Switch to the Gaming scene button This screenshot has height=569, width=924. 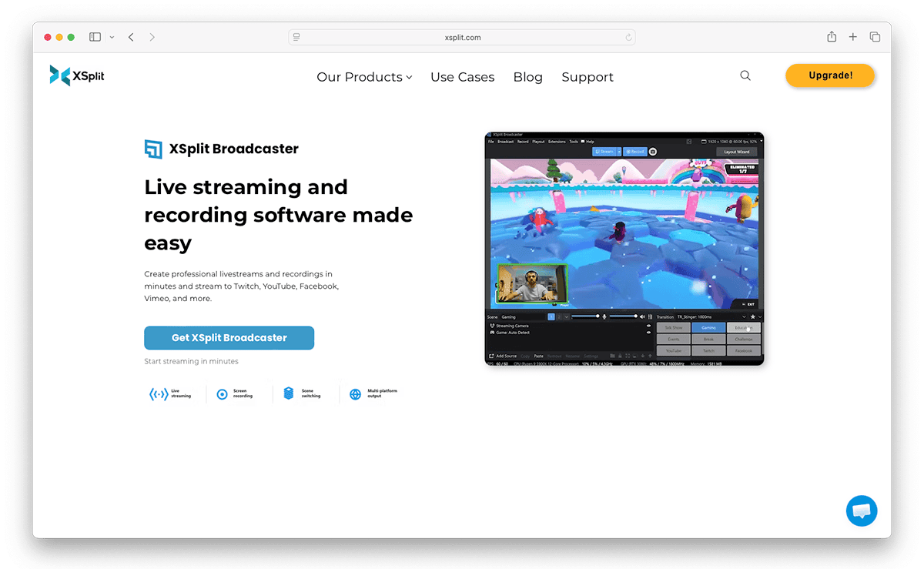coord(708,327)
